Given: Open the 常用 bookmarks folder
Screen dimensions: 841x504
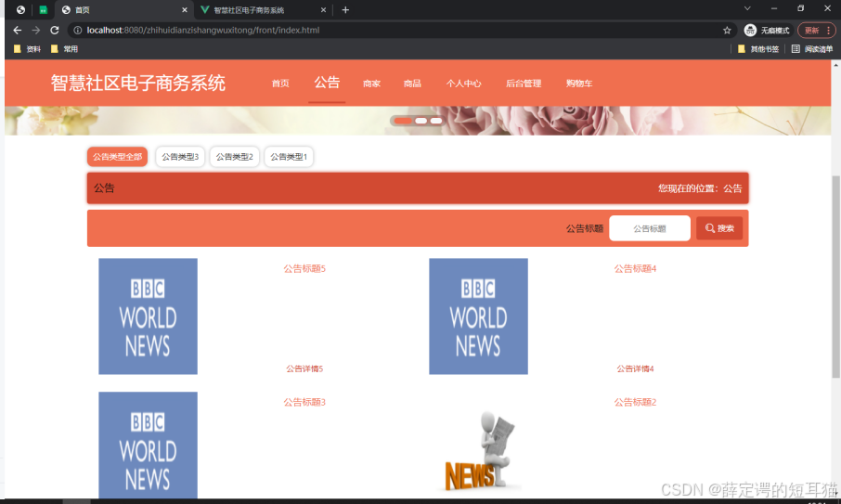Looking at the screenshot, I should tap(64, 49).
